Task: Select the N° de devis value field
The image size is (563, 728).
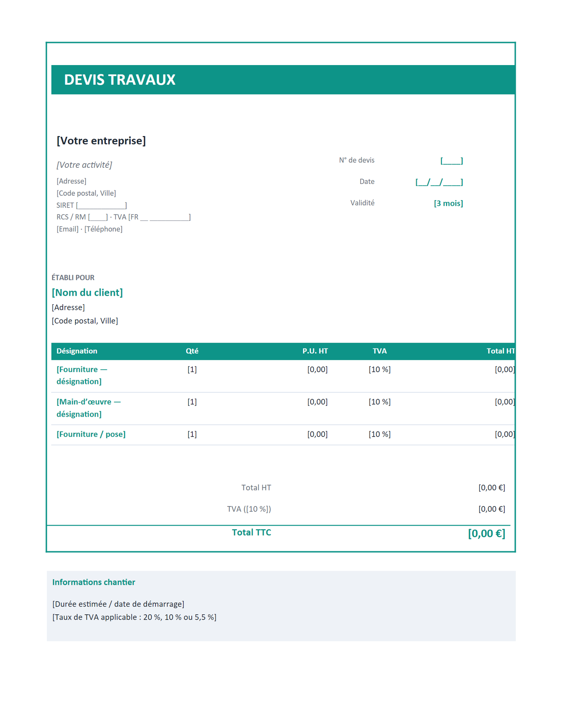Action: click(x=451, y=161)
